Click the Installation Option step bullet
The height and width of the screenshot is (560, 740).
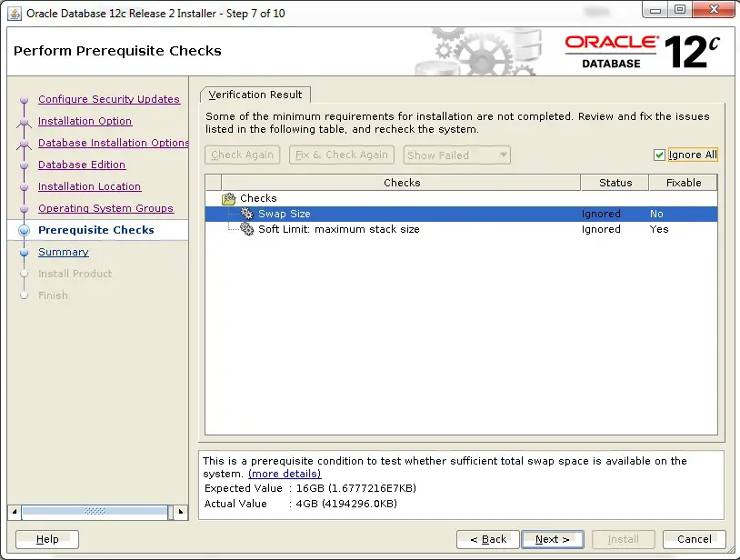click(24, 121)
